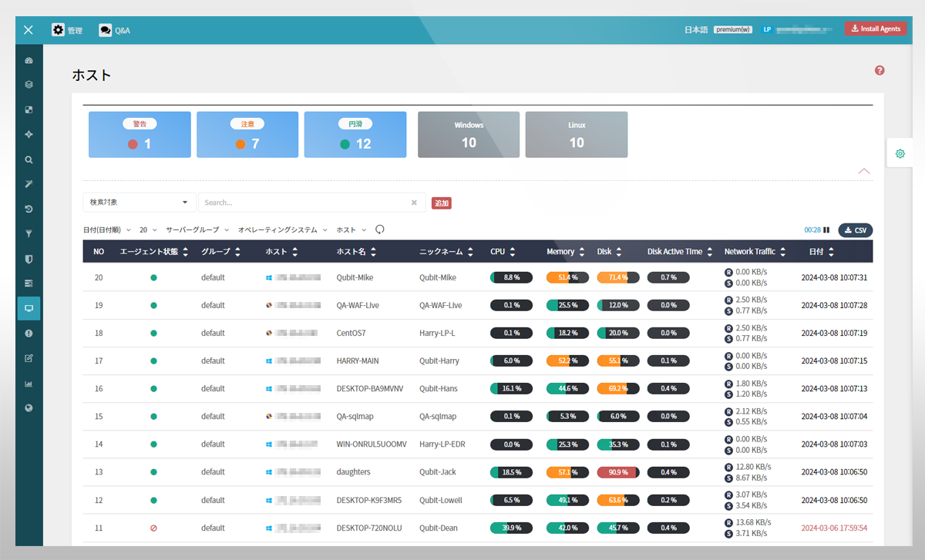Open the 管理 menu in top bar
Screen dimensions: 925x560
pos(67,30)
